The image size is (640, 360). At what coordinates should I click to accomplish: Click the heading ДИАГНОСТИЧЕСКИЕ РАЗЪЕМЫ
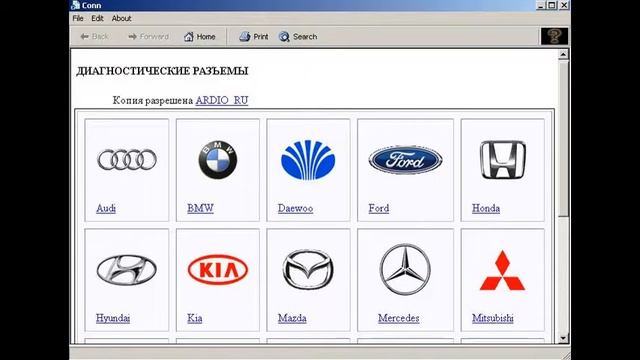(162, 71)
